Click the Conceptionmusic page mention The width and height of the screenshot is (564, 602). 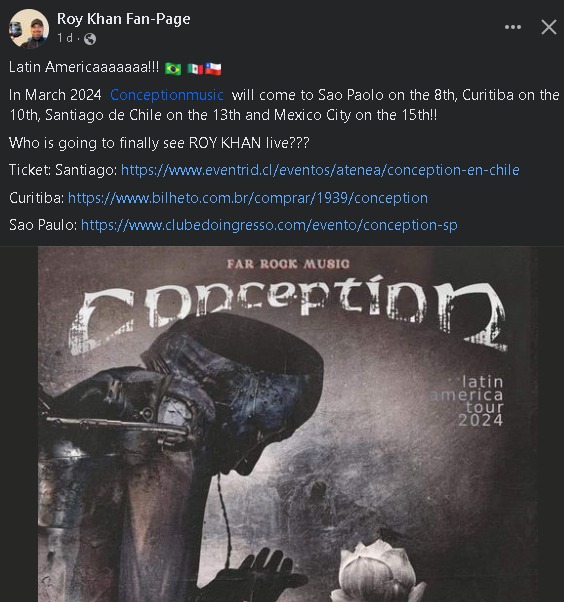click(167, 95)
